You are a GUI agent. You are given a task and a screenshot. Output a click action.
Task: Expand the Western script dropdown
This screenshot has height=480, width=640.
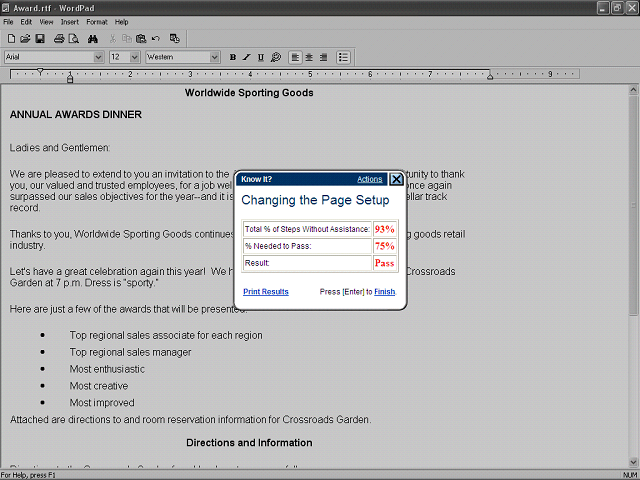point(215,57)
